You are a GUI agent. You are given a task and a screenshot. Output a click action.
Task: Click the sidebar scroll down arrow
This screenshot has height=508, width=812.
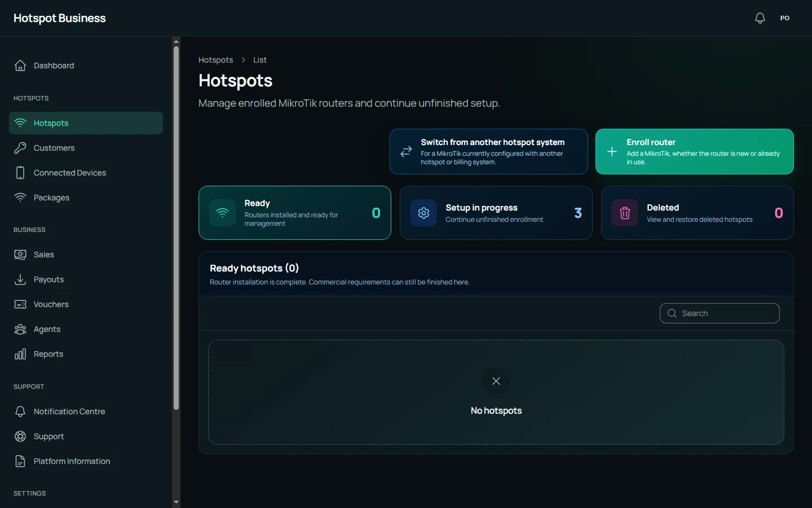tap(176, 502)
